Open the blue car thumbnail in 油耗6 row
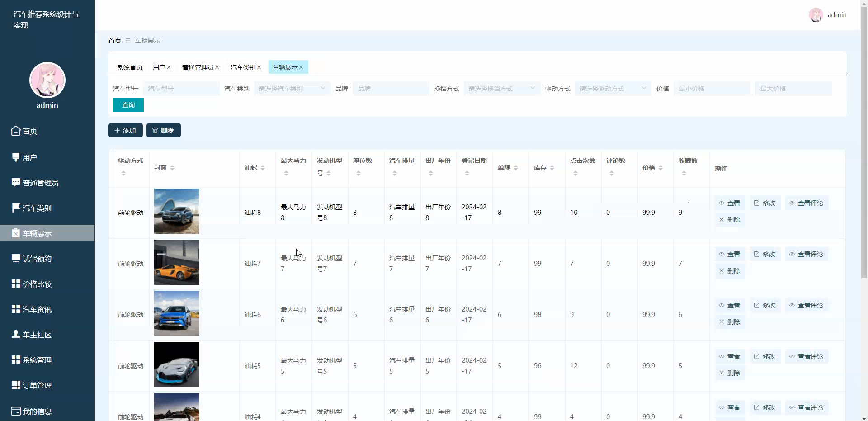This screenshot has height=421, width=868. [177, 313]
